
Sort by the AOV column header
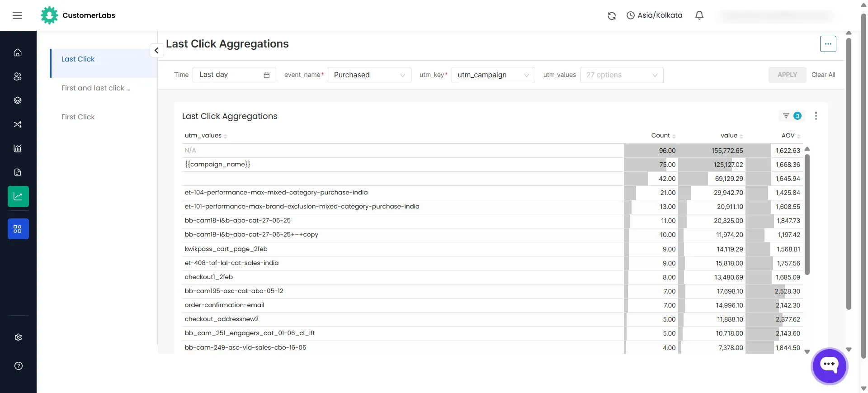(x=791, y=136)
